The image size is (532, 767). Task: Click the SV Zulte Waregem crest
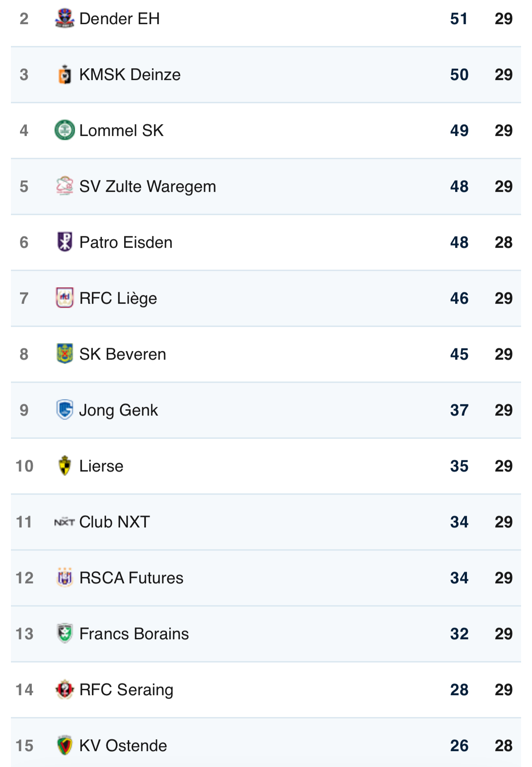[65, 186]
